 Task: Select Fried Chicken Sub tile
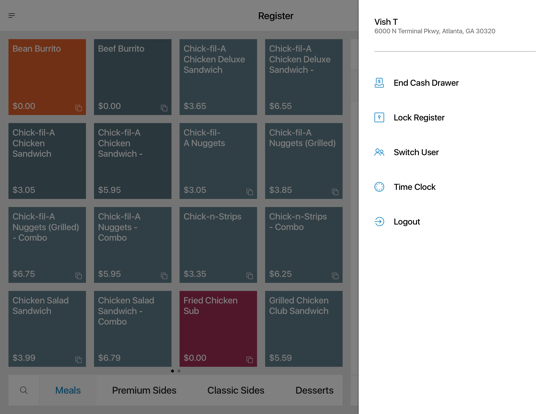click(x=218, y=329)
